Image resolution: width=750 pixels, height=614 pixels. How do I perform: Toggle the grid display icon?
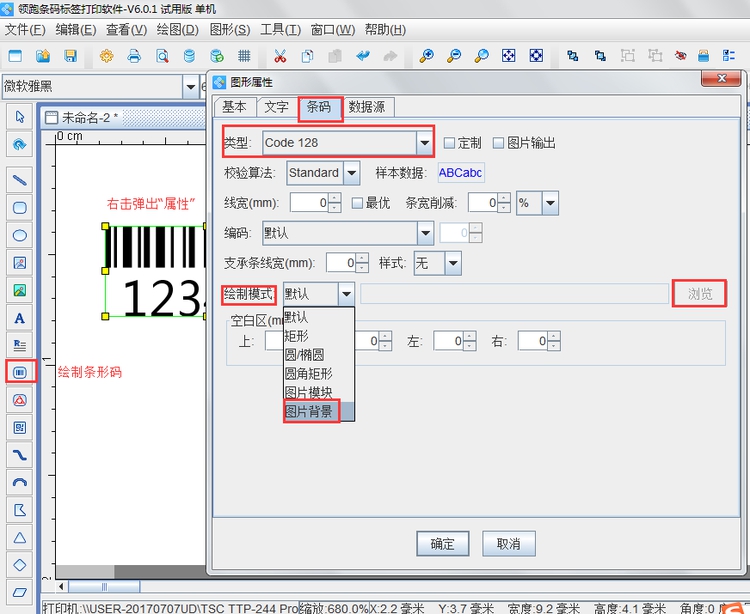[x=245, y=55]
